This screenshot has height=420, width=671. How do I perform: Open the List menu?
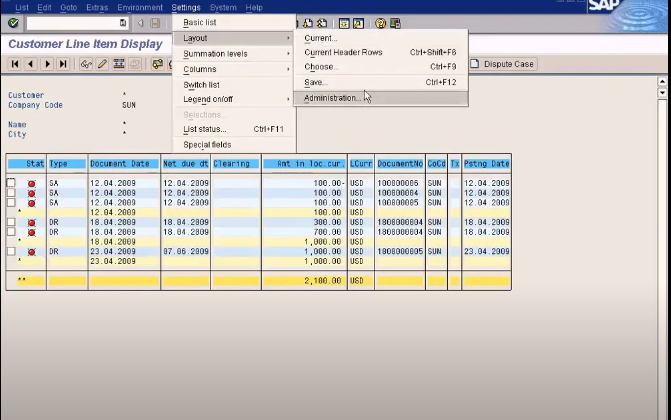pos(22,7)
